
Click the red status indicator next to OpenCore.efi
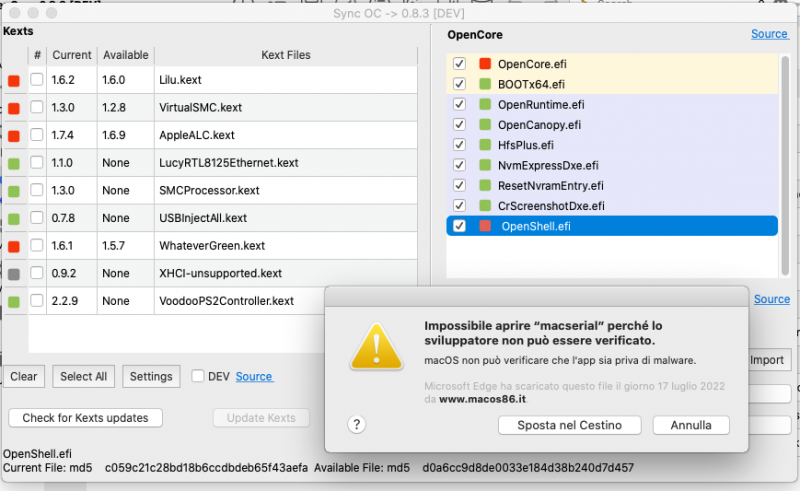[x=486, y=63]
